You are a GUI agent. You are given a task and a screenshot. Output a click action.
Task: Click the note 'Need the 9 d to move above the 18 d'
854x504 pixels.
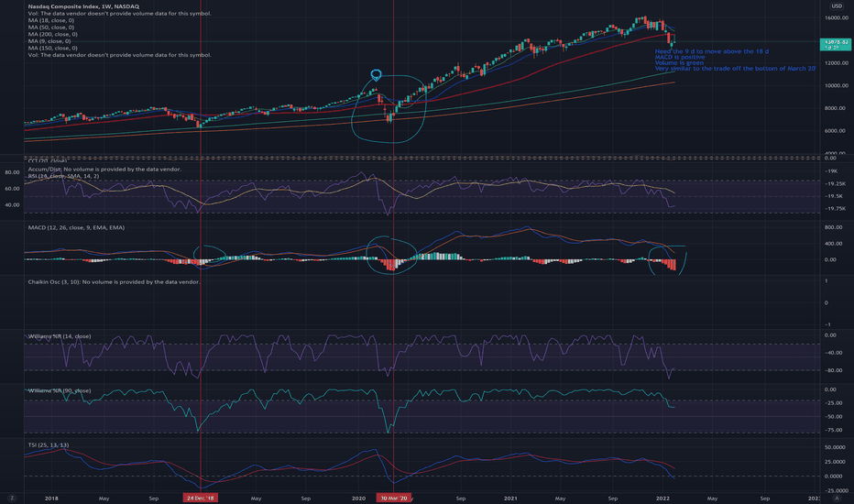(x=711, y=51)
